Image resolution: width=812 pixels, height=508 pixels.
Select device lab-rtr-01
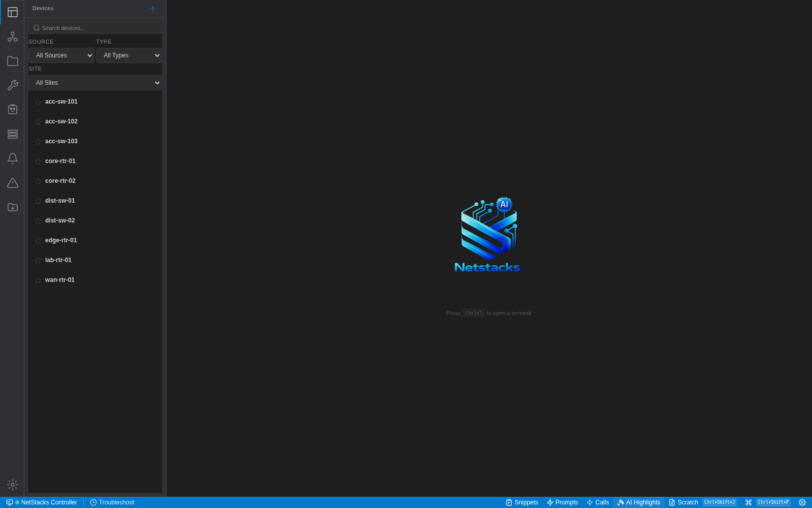[95, 260]
